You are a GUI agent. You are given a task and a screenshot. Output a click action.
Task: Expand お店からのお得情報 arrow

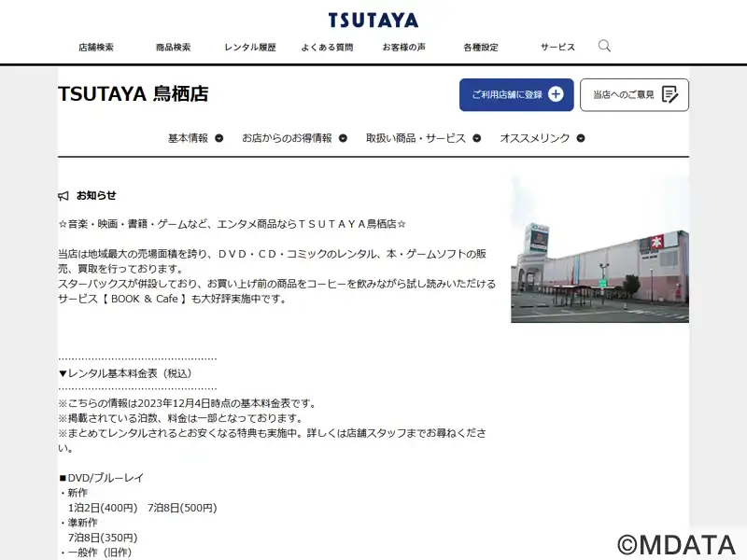343,138
